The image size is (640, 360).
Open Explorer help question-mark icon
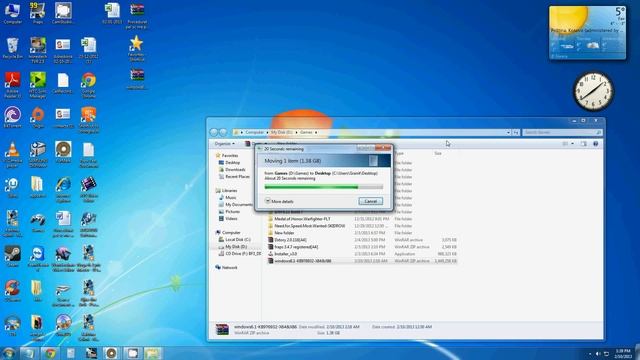[x=596, y=144]
